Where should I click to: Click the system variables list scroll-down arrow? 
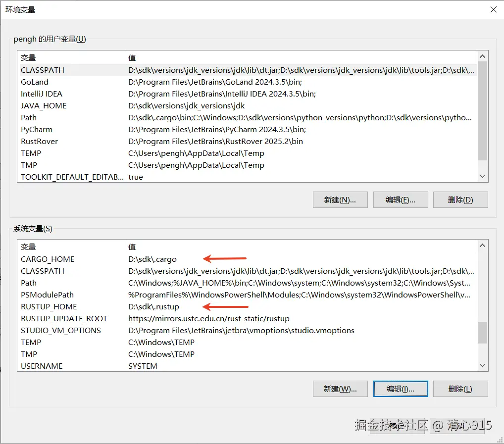tap(483, 366)
